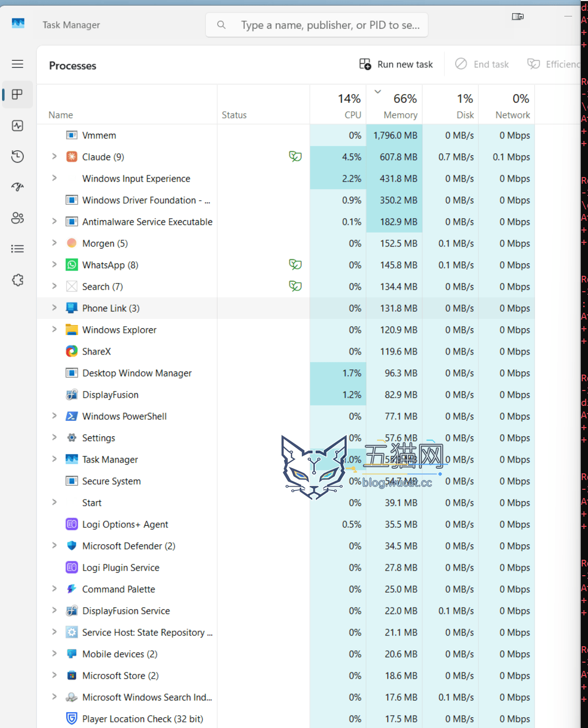Click the ShareX process icon
This screenshot has height=728, width=588.
pos(72,351)
